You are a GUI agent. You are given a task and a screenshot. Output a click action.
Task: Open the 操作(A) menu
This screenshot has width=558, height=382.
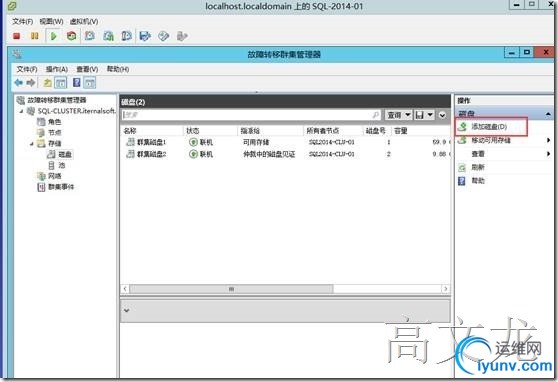(57, 69)
